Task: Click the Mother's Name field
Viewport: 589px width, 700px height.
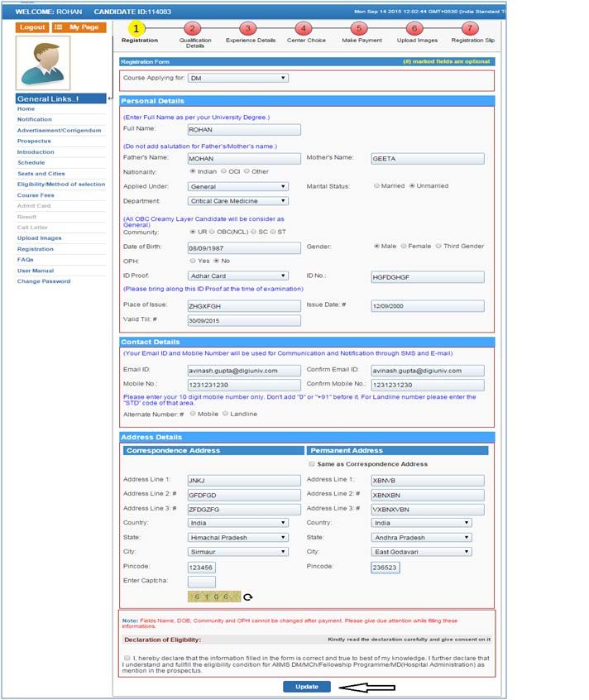Action: [x=428, y=159]
